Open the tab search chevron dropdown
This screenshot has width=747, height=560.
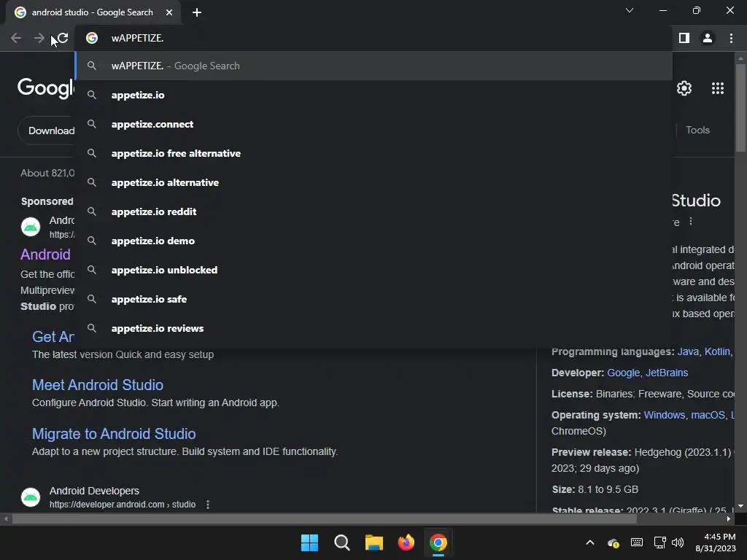(630, 10)
